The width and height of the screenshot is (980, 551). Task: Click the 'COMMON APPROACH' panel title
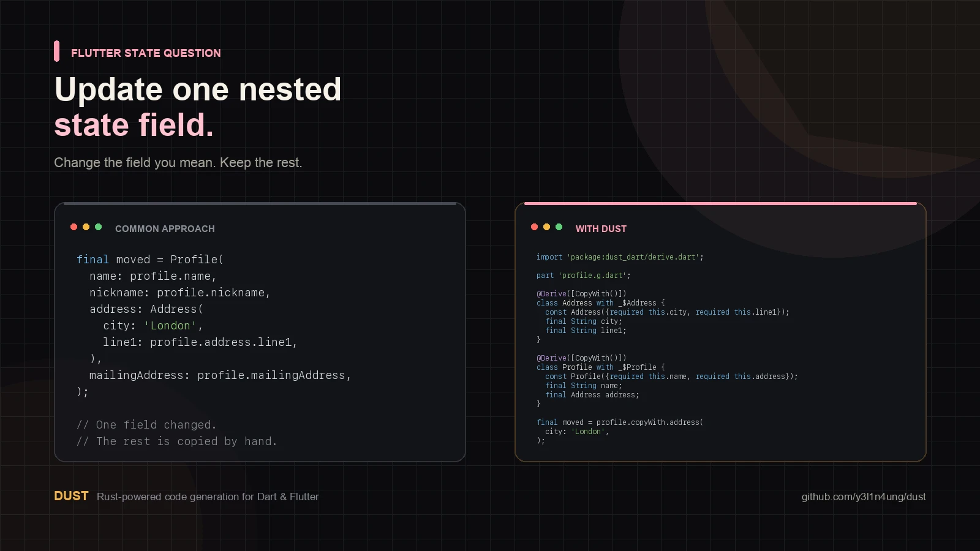tap(165, 228)
